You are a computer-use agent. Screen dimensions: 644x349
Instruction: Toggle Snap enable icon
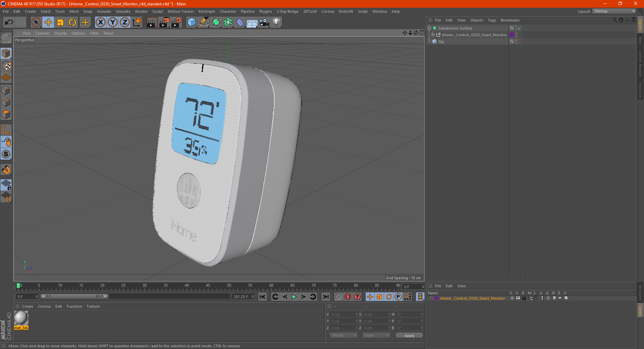click(x=6, y=170)
